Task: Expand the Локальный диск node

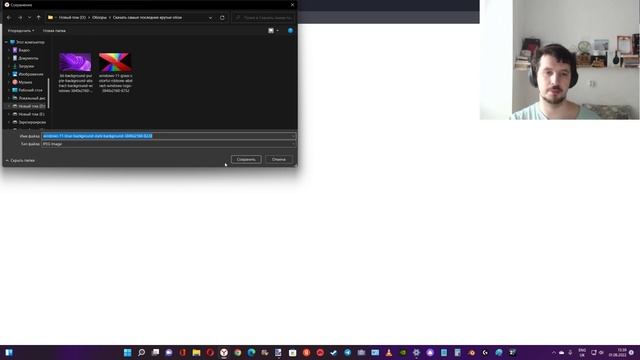Action: click(9, 98)
